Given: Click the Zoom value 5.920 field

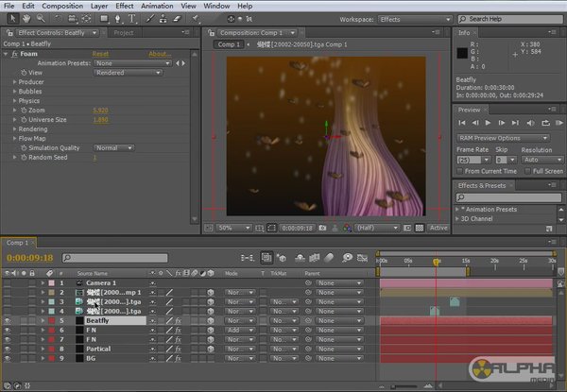Looking at the screenshot, I should tap(100, 111).
